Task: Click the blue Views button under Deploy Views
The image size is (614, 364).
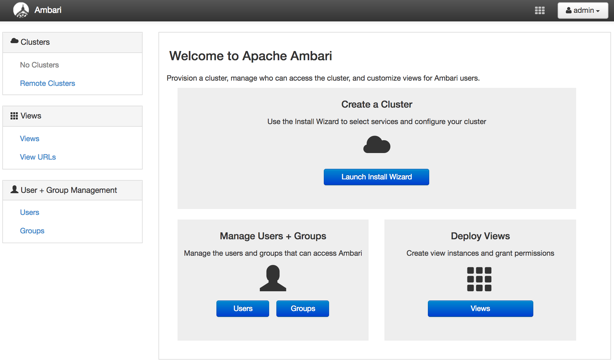Action: (x=480, y=308)
